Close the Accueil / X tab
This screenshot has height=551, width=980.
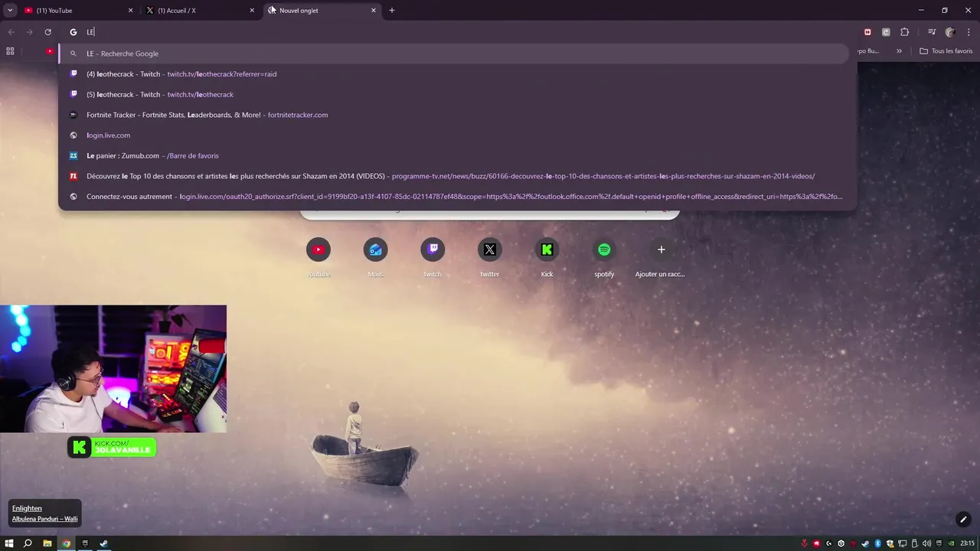252,10
